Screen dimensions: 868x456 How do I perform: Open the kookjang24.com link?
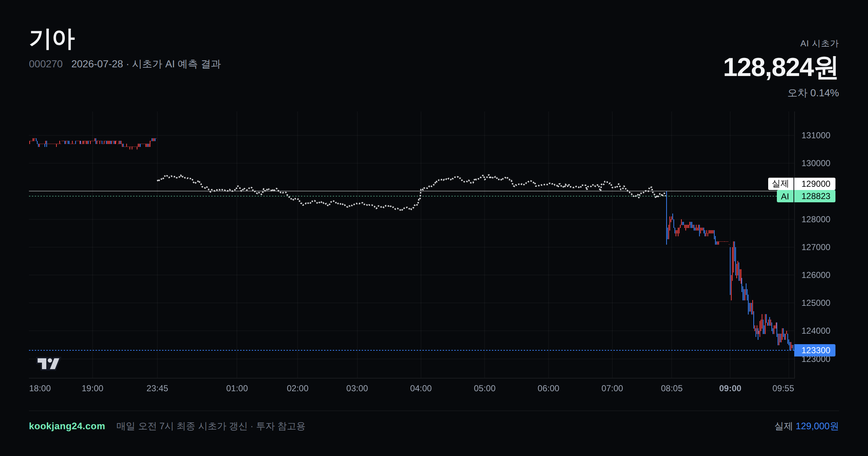coord(67,426)
